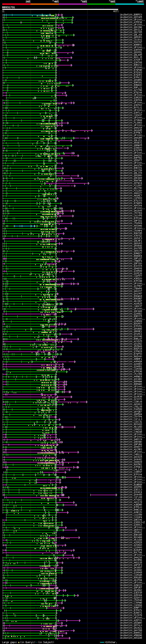This screenshot has height=644, width=146.
Task: Select hit UniRef100_Q9XIB6
Action: [131, 27]
